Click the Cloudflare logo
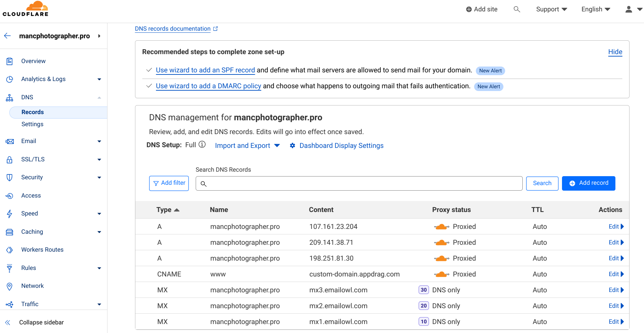Viewport: 644px width, 333px height. (x=25, y=9)
